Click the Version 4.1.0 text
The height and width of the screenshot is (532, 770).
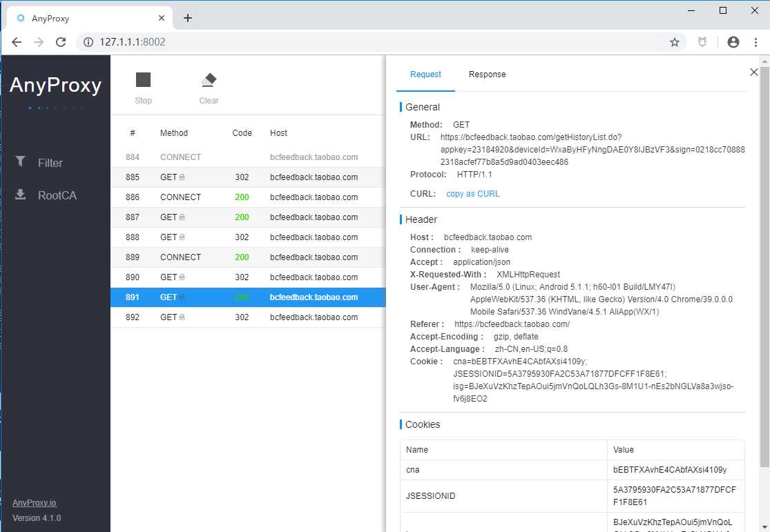point(37,518)
